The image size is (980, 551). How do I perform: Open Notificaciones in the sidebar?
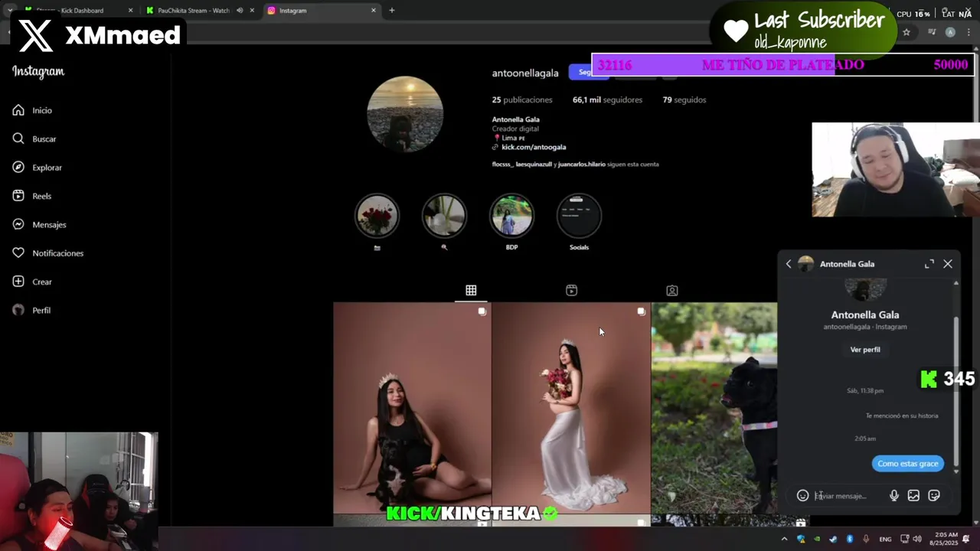pos(47,253)
